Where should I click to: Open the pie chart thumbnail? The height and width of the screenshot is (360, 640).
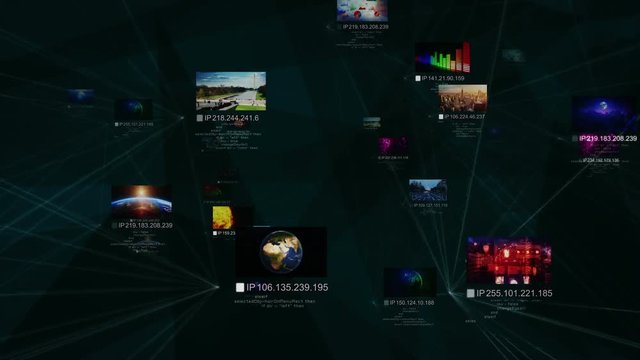coord(362,11)
